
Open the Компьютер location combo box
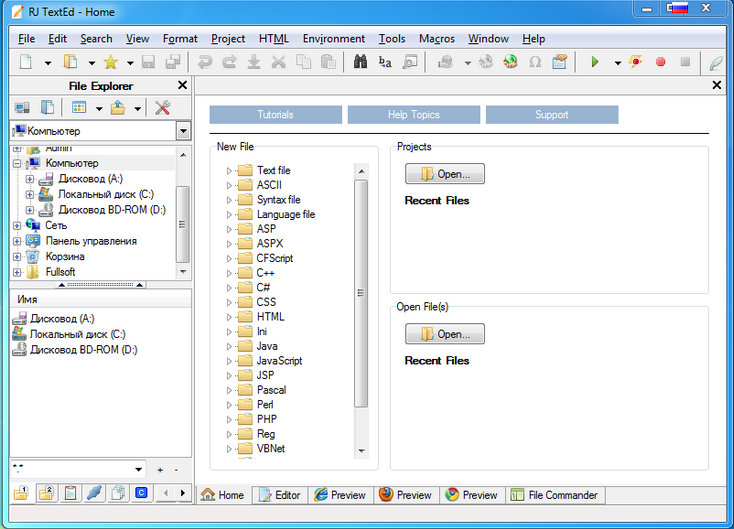(184, 131)
